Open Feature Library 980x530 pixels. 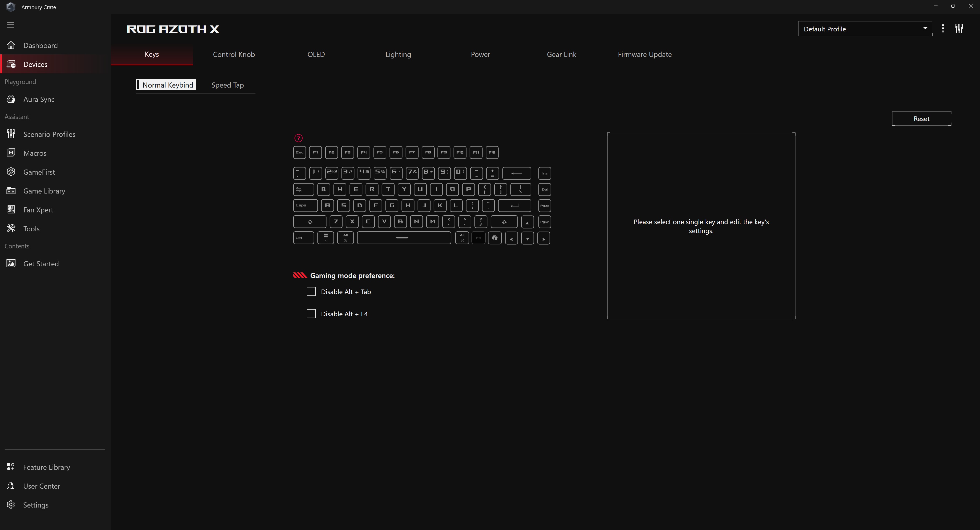click(55, 467)
